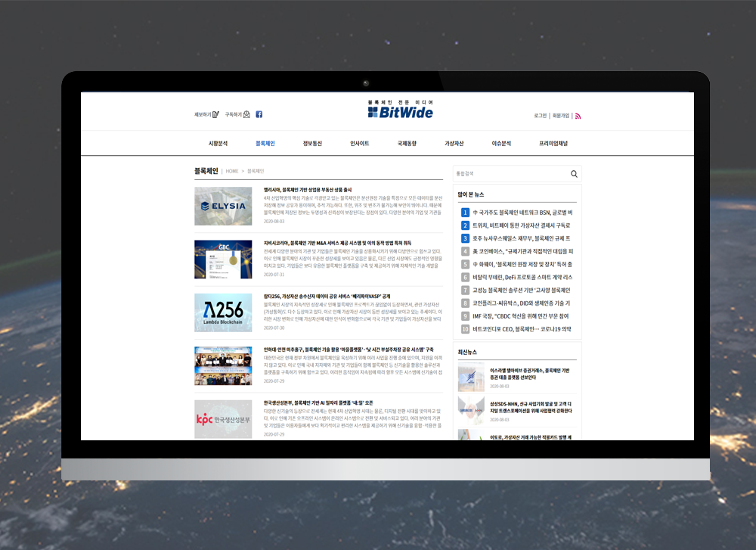The height and width of the screenshot is (550, 756).
Task: Click the magnifier search icon
Action: click(x=574, y=174)
